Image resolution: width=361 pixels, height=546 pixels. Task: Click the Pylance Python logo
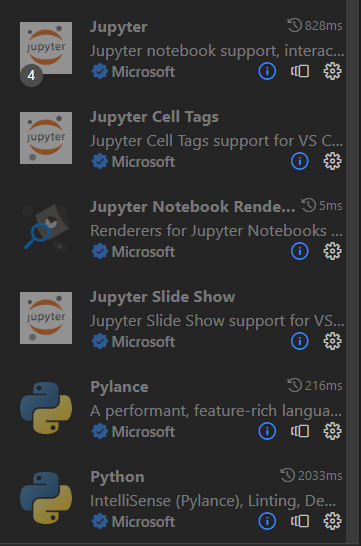[46, 408]
